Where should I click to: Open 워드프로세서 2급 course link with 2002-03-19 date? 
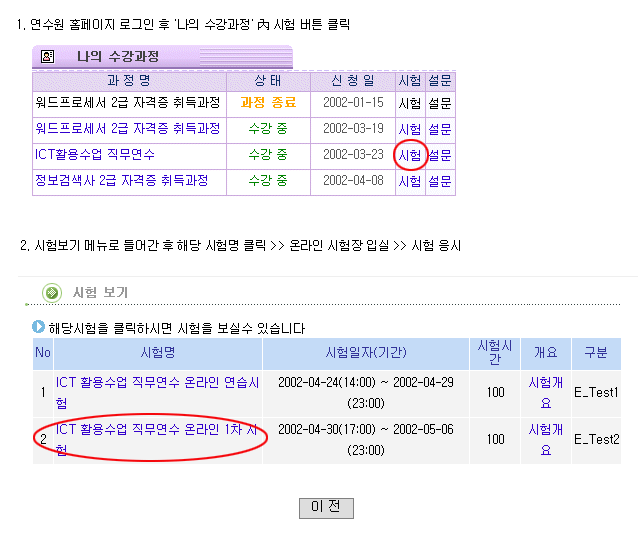tap(128, 129)
